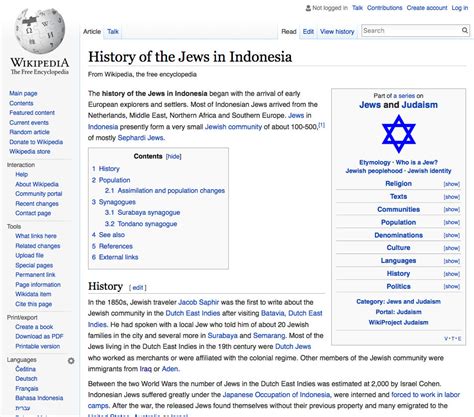The height and width of the screenshot is (417, 474).
Task: Show the Politics section
Action: [452, 287]
